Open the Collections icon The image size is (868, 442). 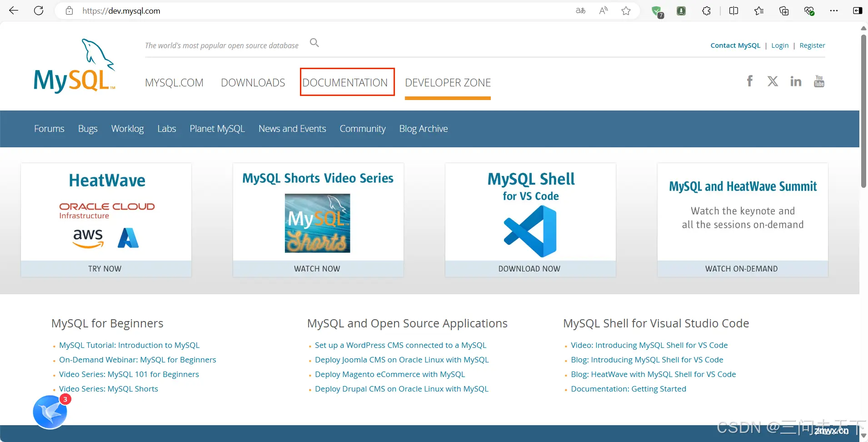[784, 10]
